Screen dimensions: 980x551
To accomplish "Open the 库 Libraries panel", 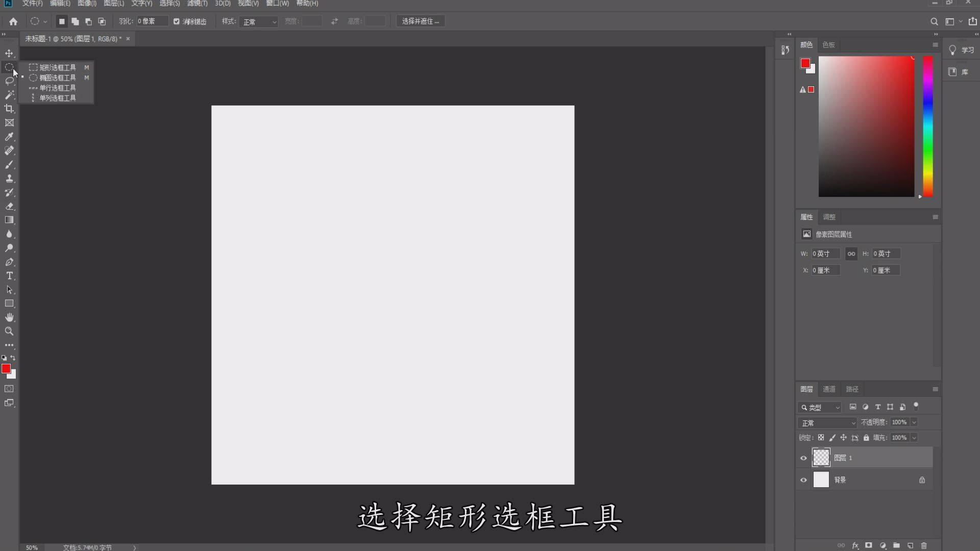I will (959, 72).
